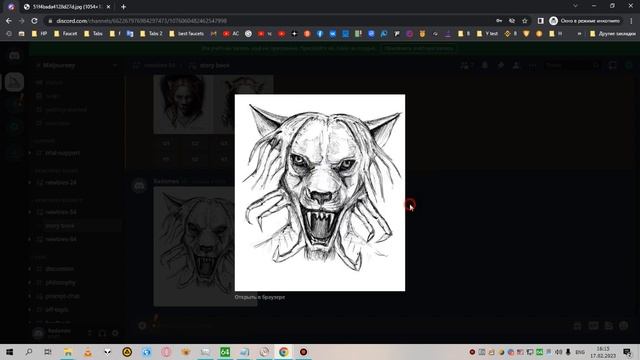Open the Y test bookmarks folder
Image resolution: width=640 pixels, height=360 pixels.
coord(487,34)
